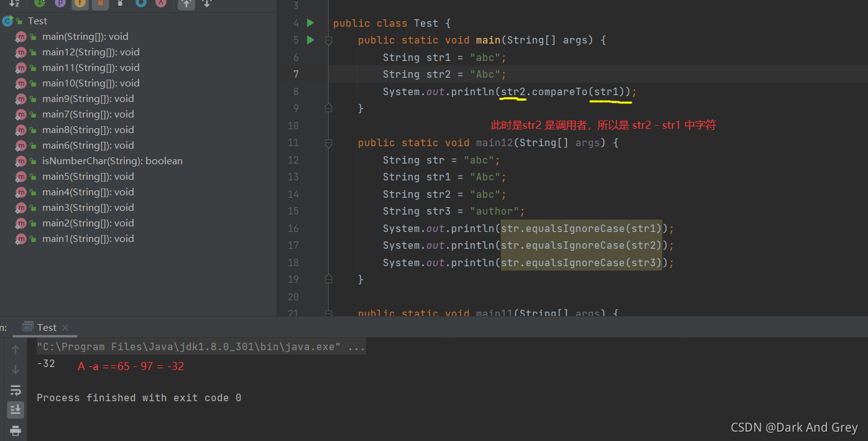Click the run window icon on Test tab
The height and width of the screenshot is (441, 868).
[x=27, y=327]
